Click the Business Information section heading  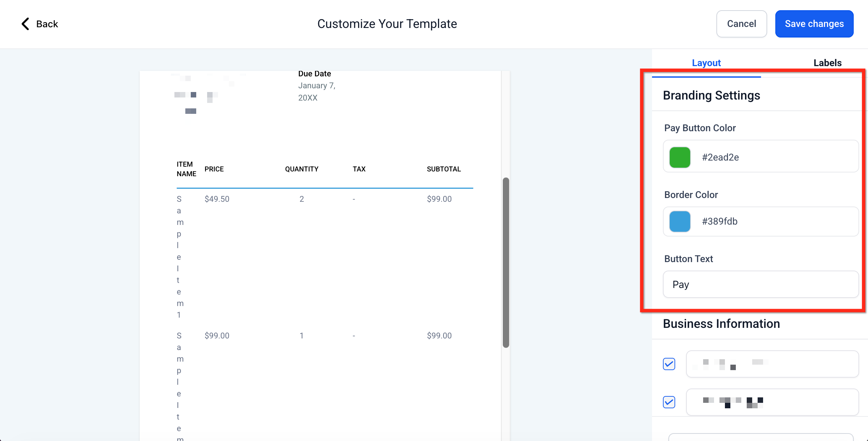coord(721,324)
